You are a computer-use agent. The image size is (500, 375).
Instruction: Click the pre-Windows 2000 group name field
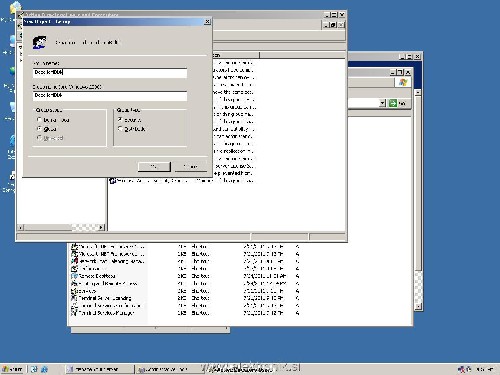tap(110, 96)
